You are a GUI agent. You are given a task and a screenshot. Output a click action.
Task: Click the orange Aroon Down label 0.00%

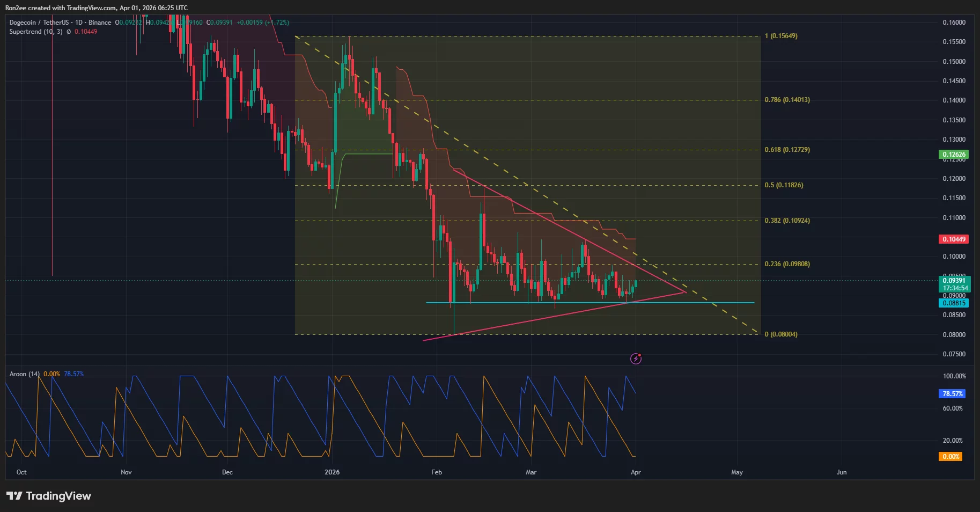[950, 456]
